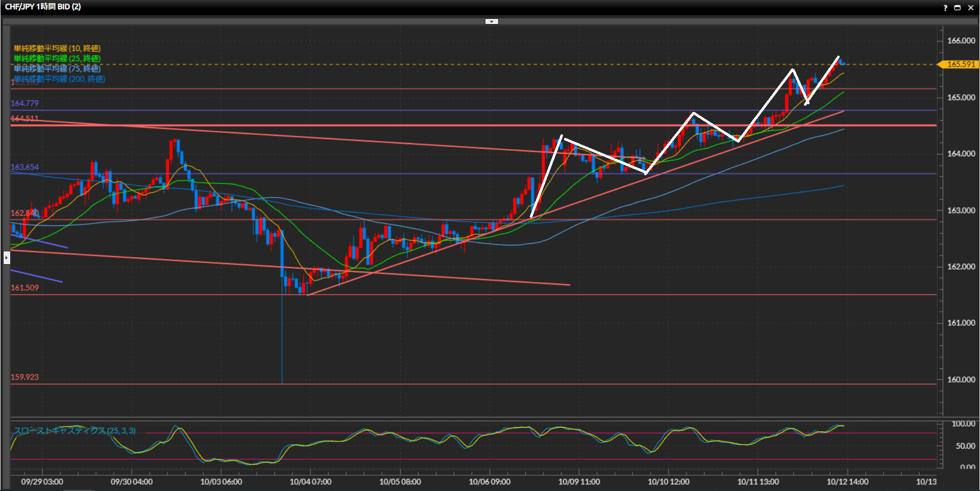
Task: Click the CHF/JPY 1時間 BID title bar
Action: [43, 7]
